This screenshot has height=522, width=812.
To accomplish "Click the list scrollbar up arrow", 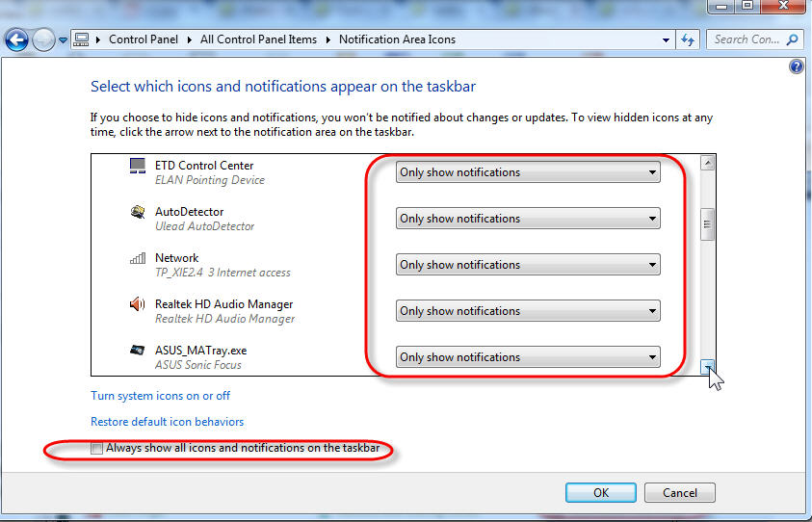I will tap(707, 163).
